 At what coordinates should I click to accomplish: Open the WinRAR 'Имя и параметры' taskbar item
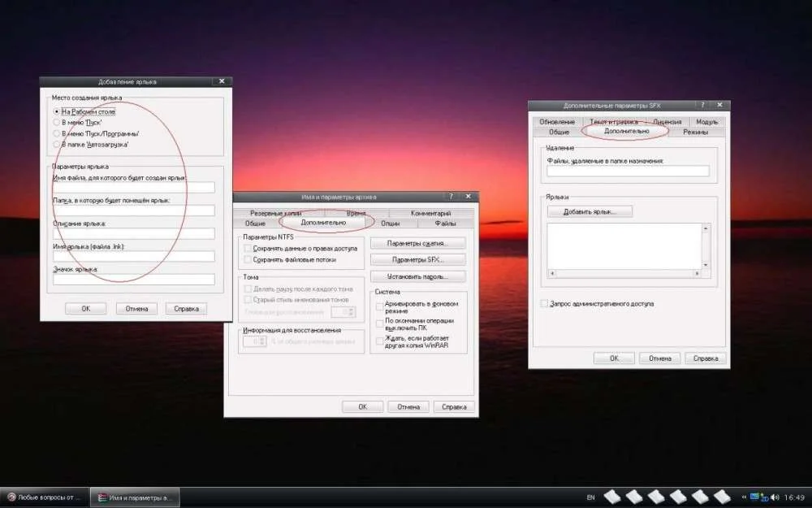coord(134,497)
